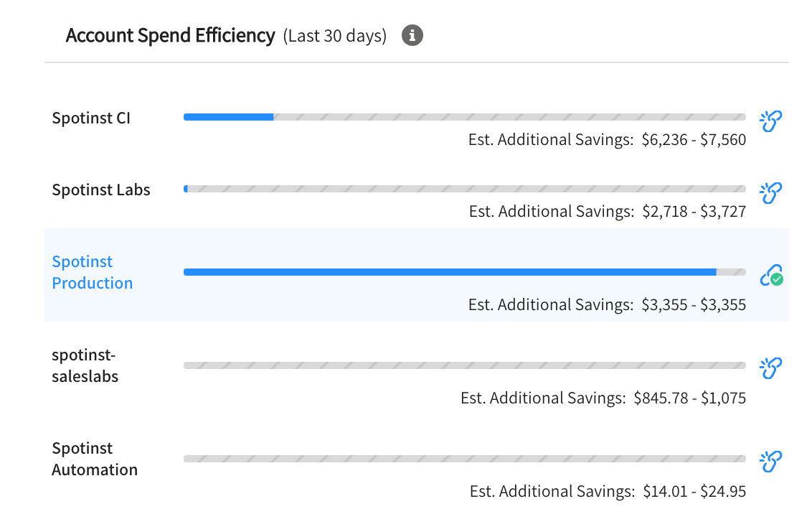Click the Spotinst Labs efficiency progress bar
The image size is (812, 514).
[465, 189]
